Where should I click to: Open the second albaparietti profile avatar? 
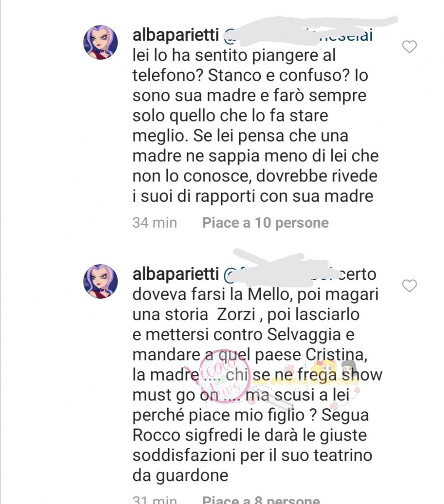tap(100, 281)
